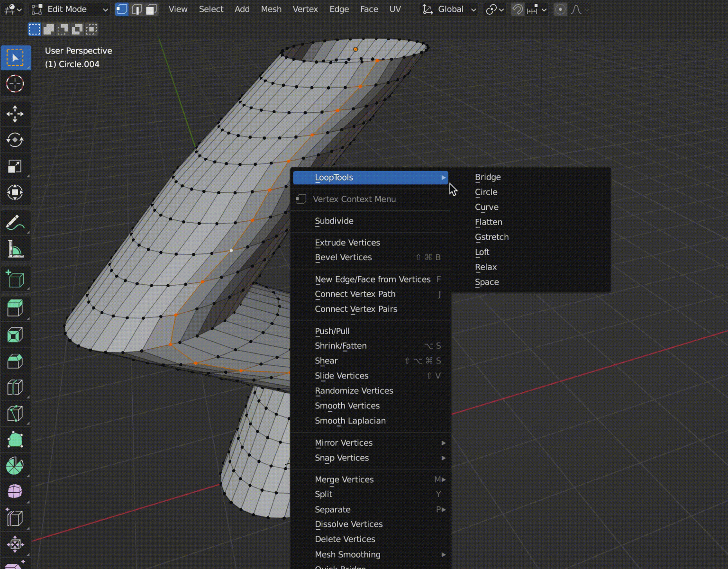Image resolution: width=728 pixels, height=569 pixels.
Task: Enable snapping with the magnet toggle
Action: (517, 9)
